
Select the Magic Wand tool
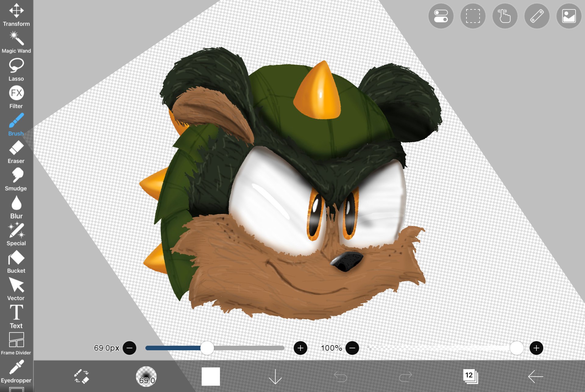16,42
